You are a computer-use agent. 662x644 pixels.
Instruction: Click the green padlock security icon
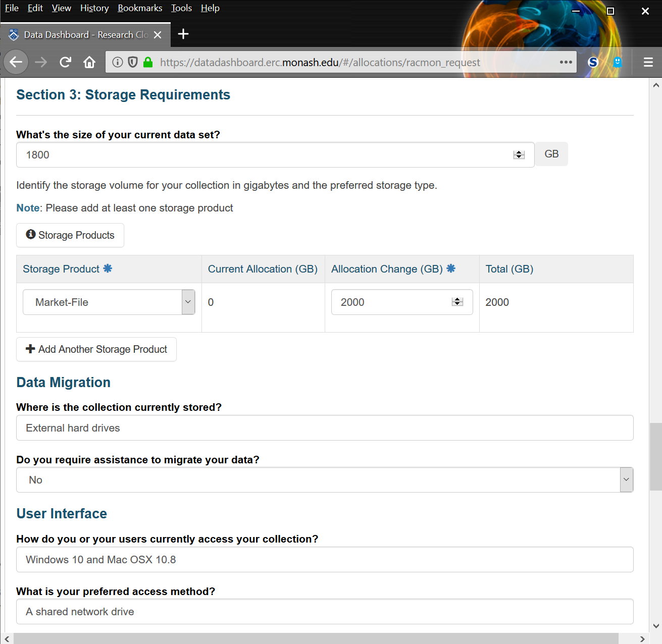[148, 62]
